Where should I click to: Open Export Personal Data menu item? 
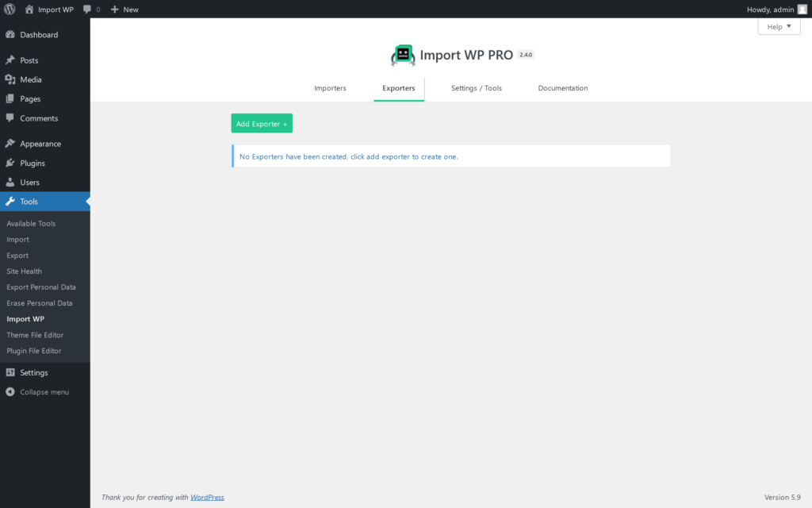tap(41, 287)
